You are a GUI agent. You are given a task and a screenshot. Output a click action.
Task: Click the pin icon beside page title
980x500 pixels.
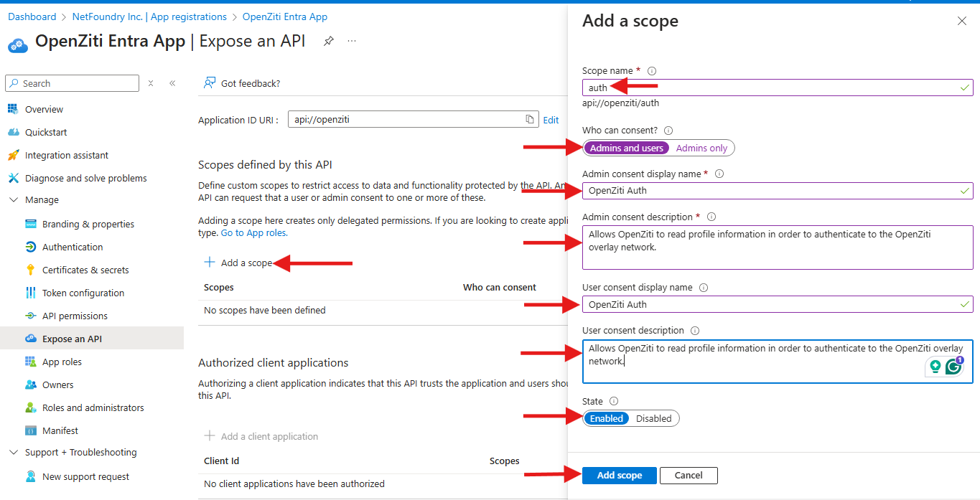coord(328,42)
